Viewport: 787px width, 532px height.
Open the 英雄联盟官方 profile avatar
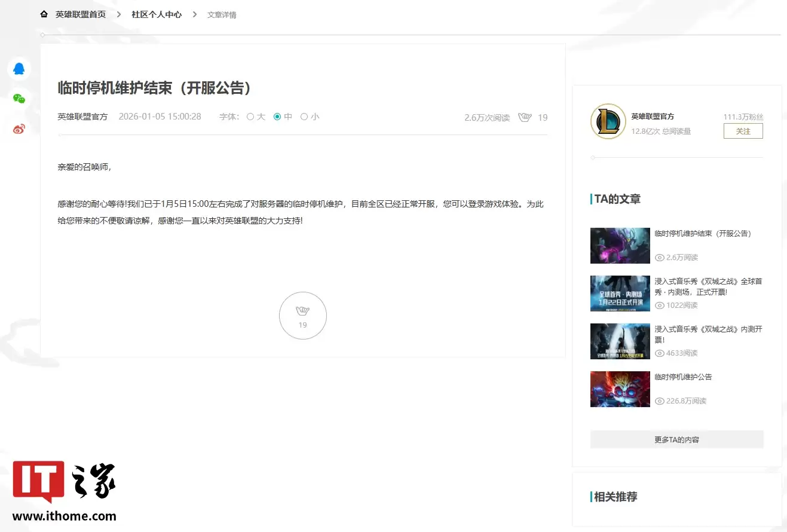point(608,121)
